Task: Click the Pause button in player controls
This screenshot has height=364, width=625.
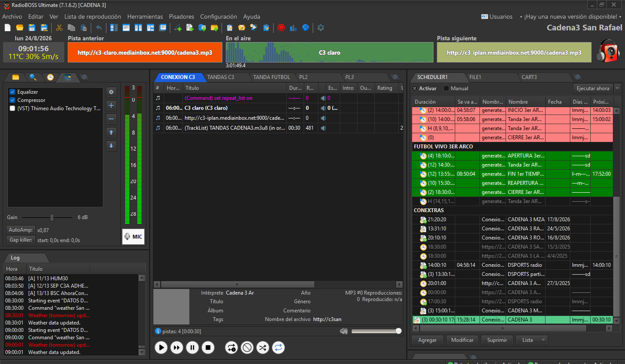Action: [x=192, y=347]
